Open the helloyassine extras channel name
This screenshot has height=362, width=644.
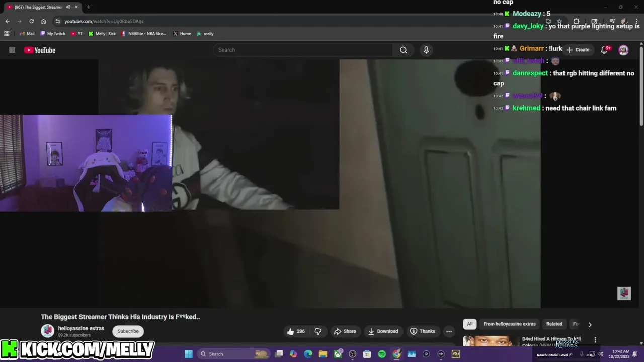coord(81,328)
